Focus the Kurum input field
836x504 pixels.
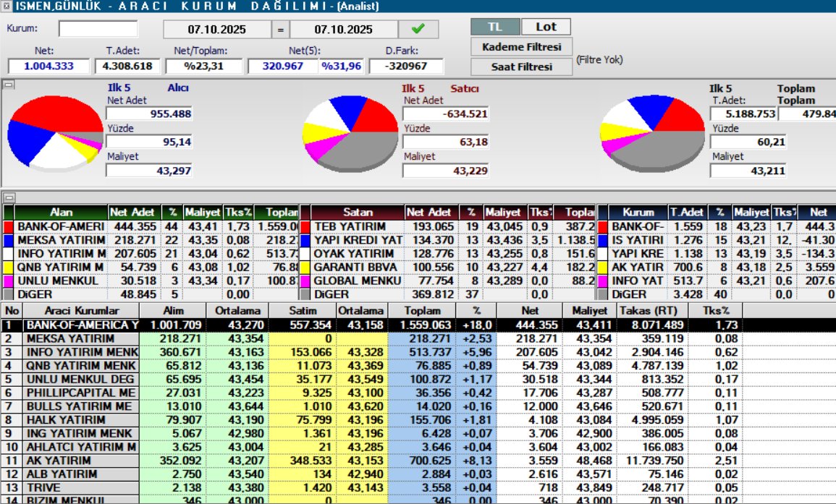(98, 29)
